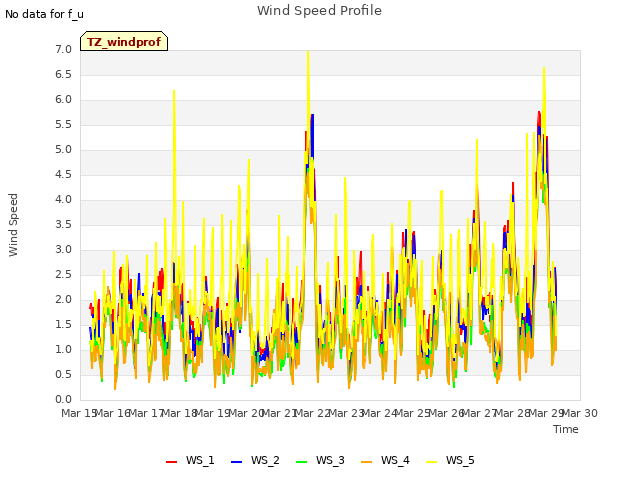Click the yellow WS_5 color swatch
This screenshot has height=480, width=640.
431,462
